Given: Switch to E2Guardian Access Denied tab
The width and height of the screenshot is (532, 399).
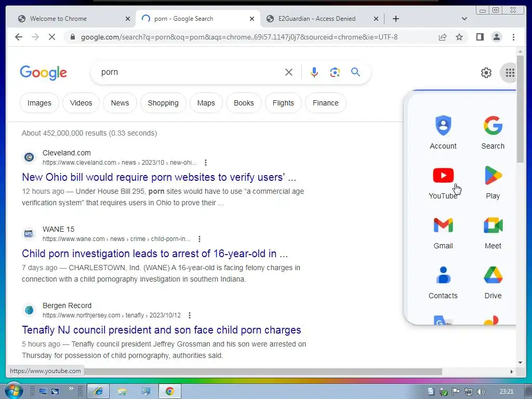Looking at the screenshot, I should click(x=317, y=19).
